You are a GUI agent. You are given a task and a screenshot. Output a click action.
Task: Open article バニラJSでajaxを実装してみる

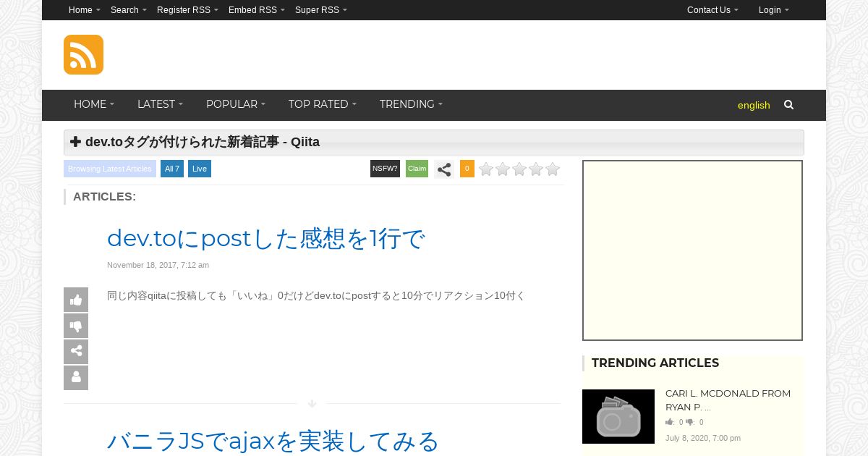click(273, 441)
